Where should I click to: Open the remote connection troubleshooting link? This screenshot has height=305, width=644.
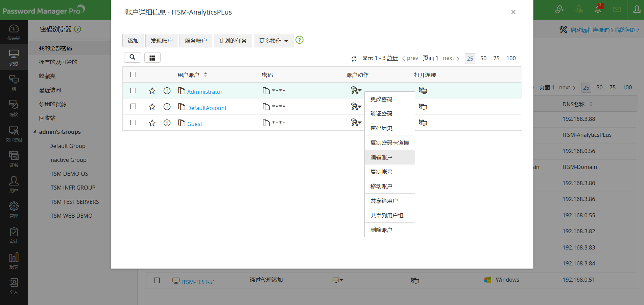(605, 30)
